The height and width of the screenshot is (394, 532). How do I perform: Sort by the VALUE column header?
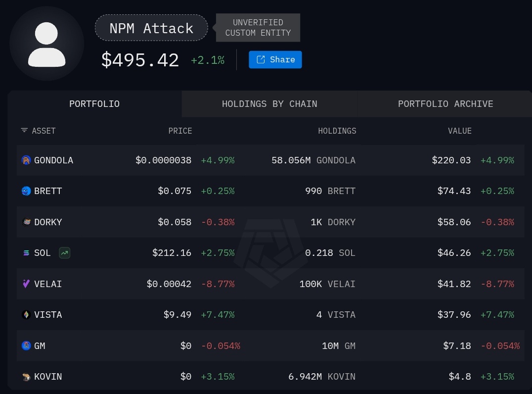click(460, 131)
